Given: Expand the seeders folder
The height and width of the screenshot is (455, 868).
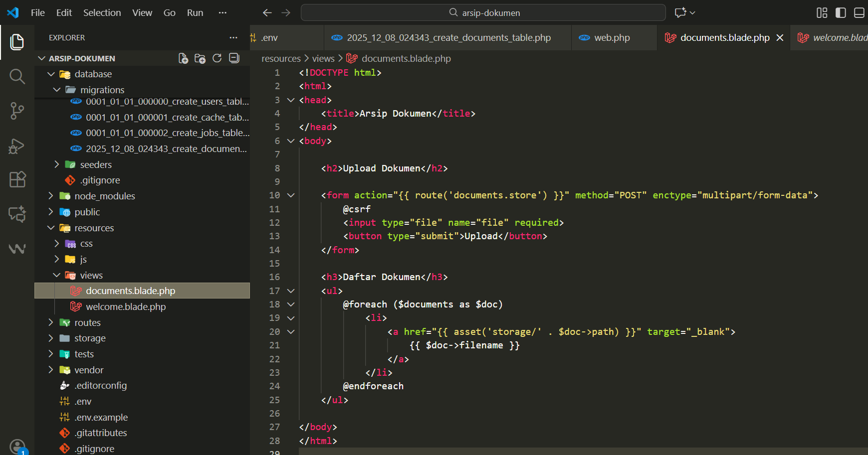Looking at the screenshot, I should [95, 164].
